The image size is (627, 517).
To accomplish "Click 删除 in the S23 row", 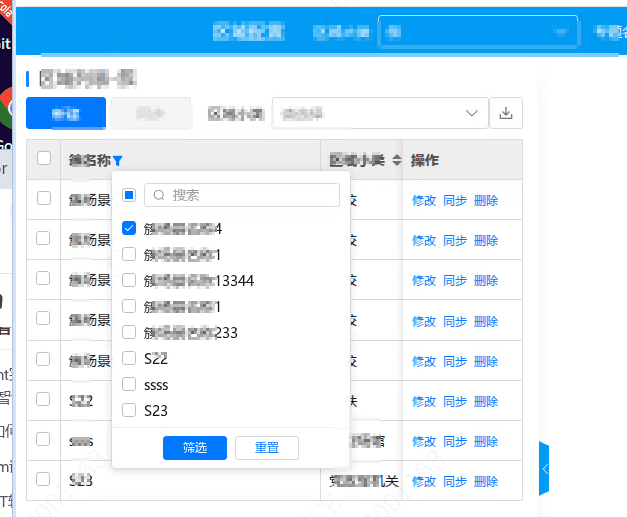I will click(486, 481).
